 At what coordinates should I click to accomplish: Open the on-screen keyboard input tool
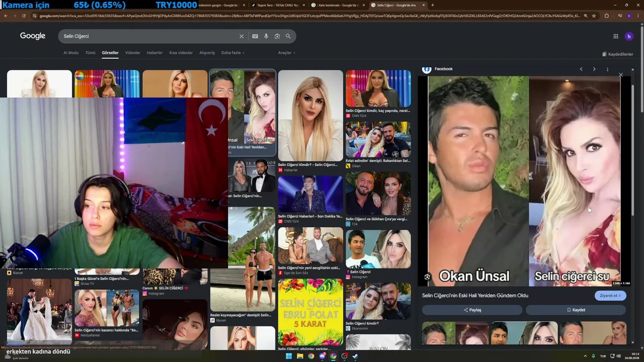pos(255,36)
